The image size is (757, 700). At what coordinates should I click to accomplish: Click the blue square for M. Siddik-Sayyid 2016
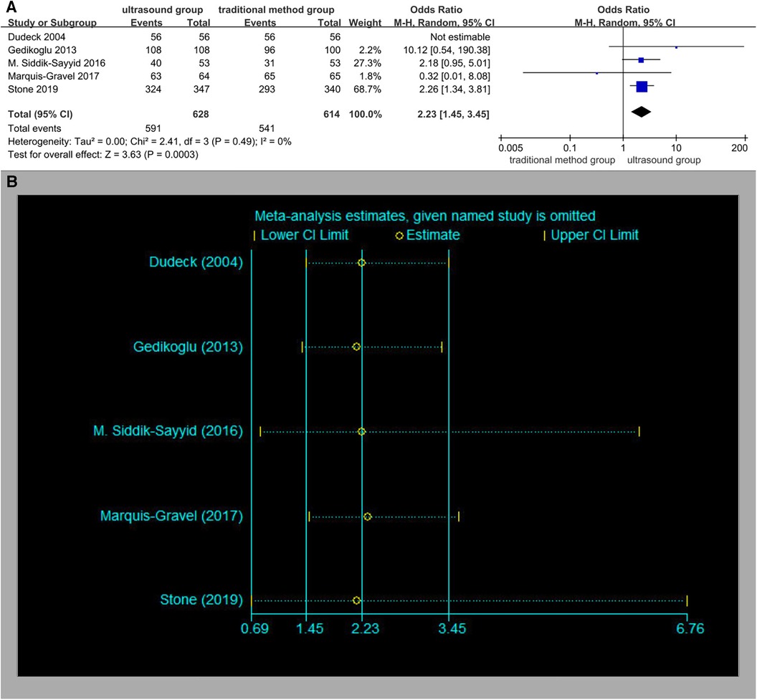tap(641, 60)
